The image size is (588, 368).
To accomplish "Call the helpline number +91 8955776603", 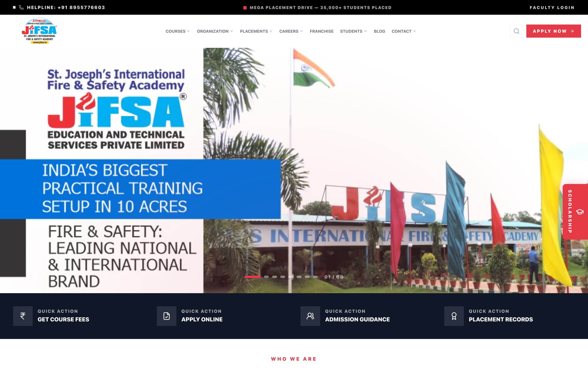I will pos(66,7).
